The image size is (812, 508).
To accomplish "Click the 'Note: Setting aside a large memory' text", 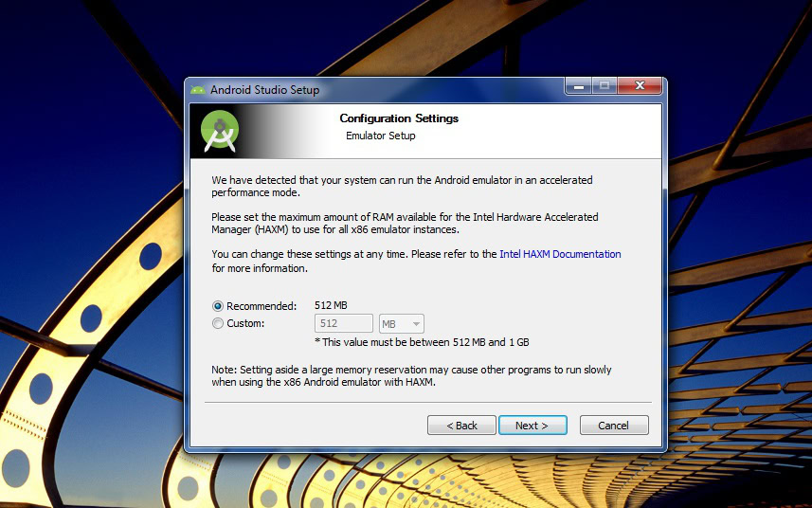I will pos(411,376).
